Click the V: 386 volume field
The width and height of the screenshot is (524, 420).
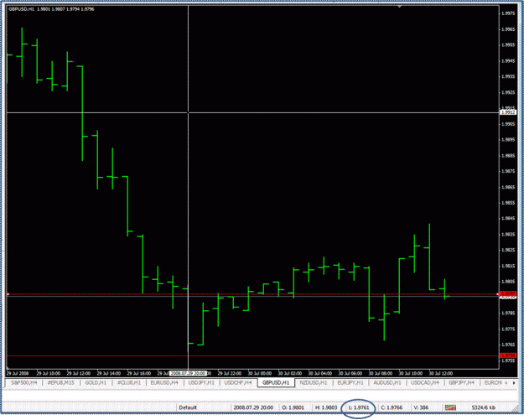click(421, 407)
